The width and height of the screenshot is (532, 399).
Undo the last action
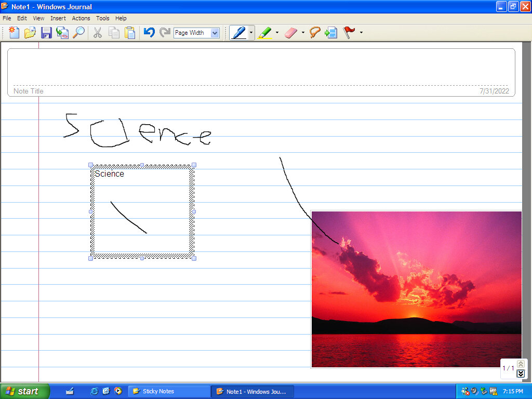click(x=149, y=33)
